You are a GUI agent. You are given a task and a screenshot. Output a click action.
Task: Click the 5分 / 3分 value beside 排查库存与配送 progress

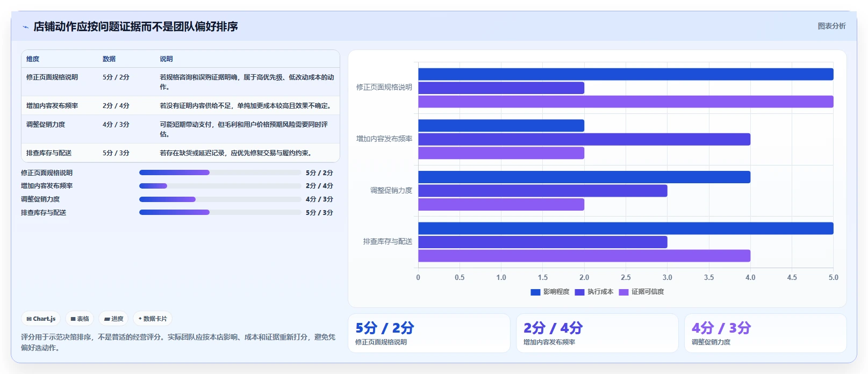(x=319, y=213)
